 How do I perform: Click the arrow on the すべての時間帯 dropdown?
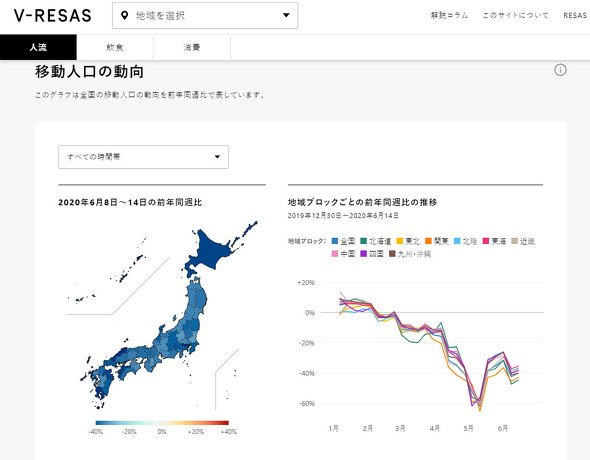click(x=217, y=157)
